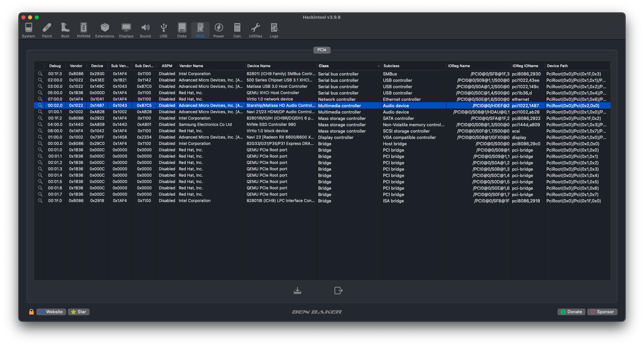Sort by the Device Path column
Viewport: 644px width, 346px height.
(x=576, y=66)
